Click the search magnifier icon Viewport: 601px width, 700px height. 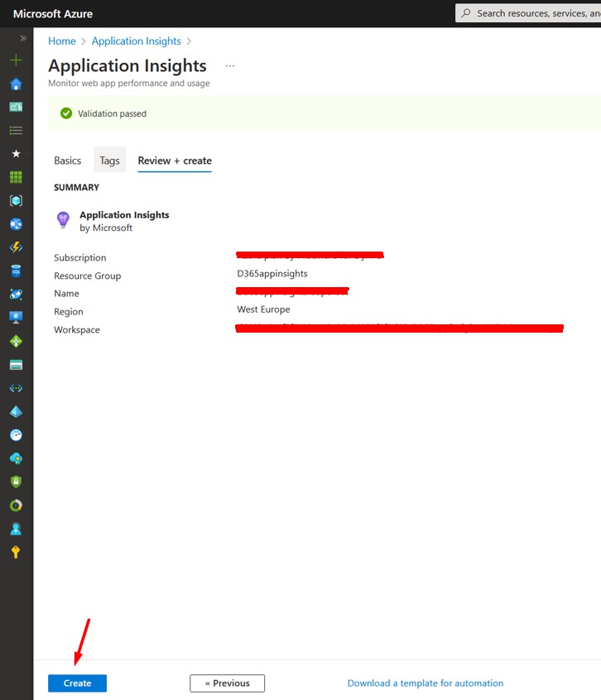(466, 13)
